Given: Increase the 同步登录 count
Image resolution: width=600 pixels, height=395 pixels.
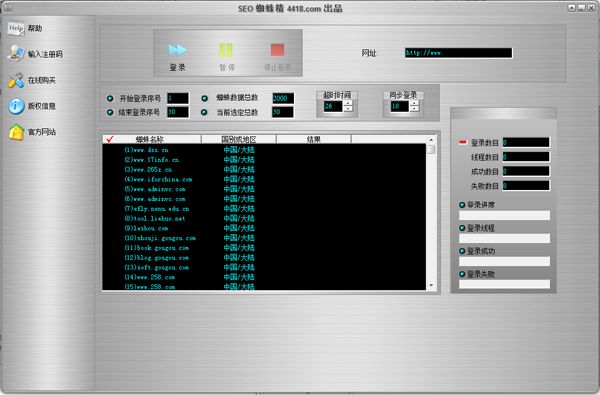Looking at the screenshot, I should [415, 103].
